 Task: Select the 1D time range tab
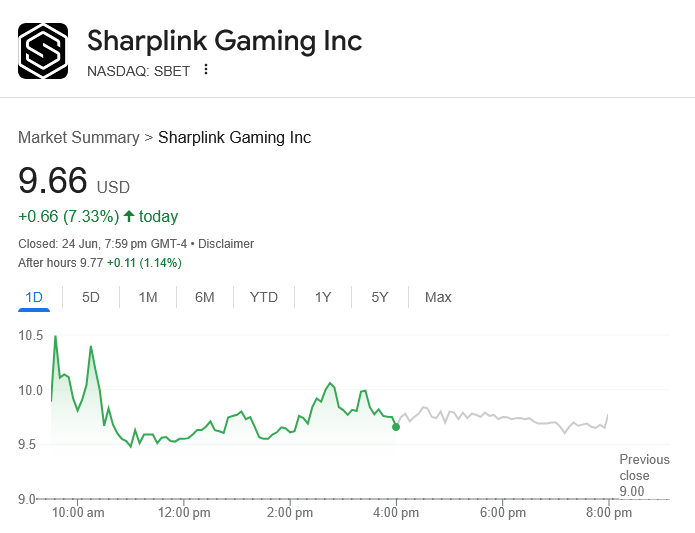tap(34, 297)
